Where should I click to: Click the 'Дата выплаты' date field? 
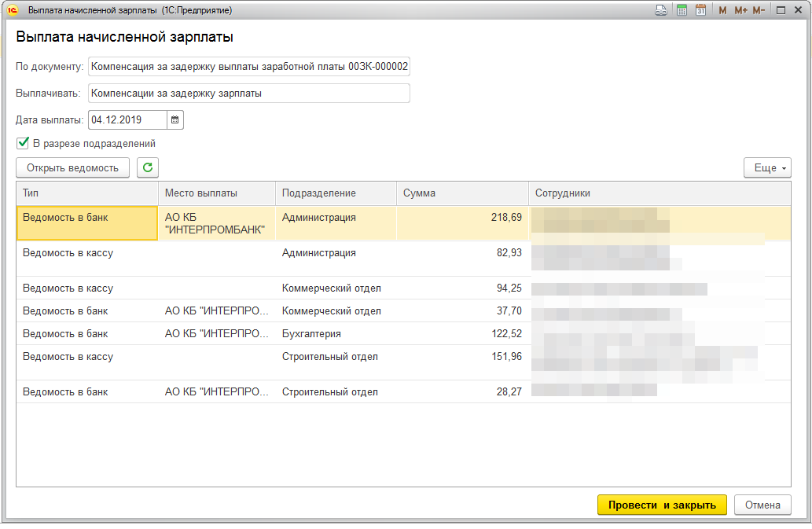tap(127, 120)
